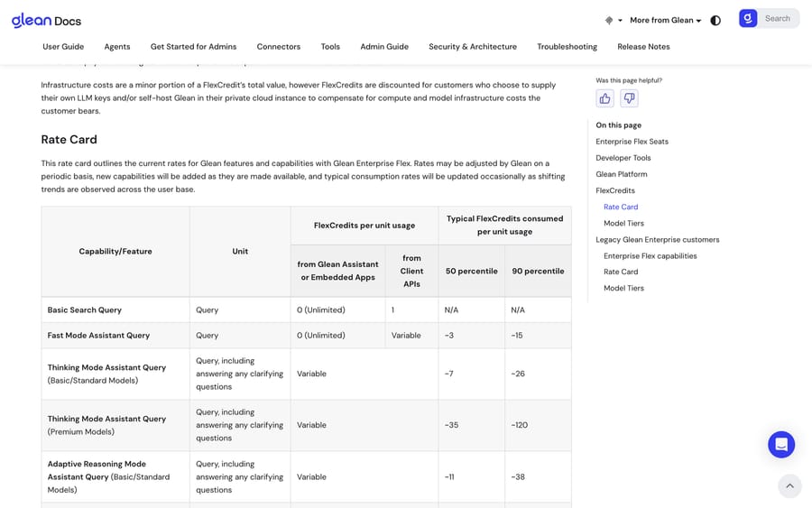812x508 pixels.
Task: Click the thumbs down not helpful icon
Action: click(x=629, y=98)
